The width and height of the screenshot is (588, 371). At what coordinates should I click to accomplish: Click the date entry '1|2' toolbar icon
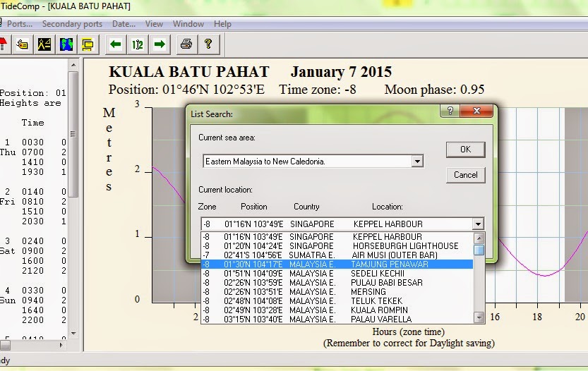click(138, 44)
